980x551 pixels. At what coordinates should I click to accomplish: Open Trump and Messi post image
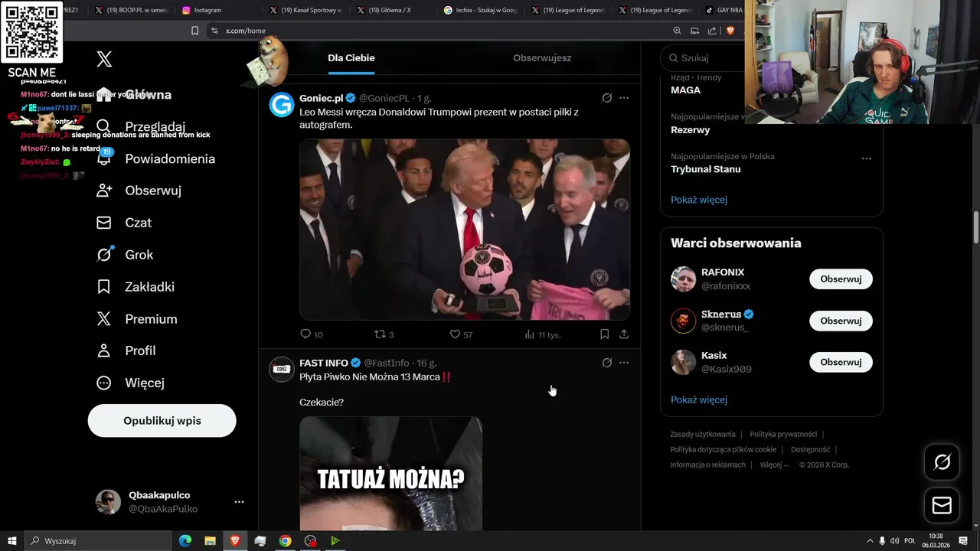(465, 230)
